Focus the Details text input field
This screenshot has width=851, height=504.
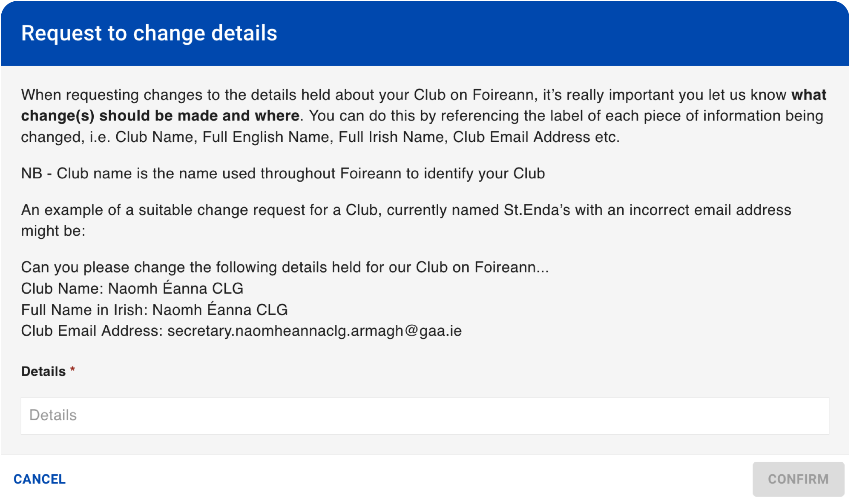(425, 416)
